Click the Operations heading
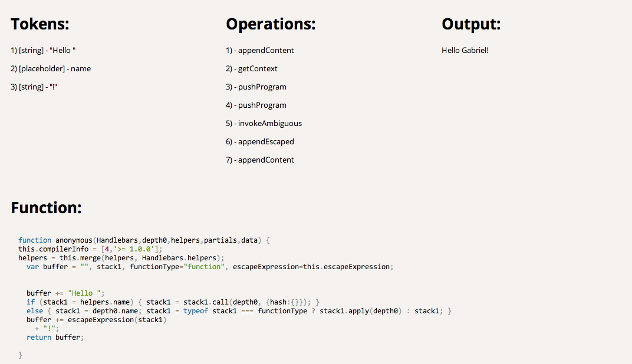Viewport: 632px width, 364px height. click(271, 24)
